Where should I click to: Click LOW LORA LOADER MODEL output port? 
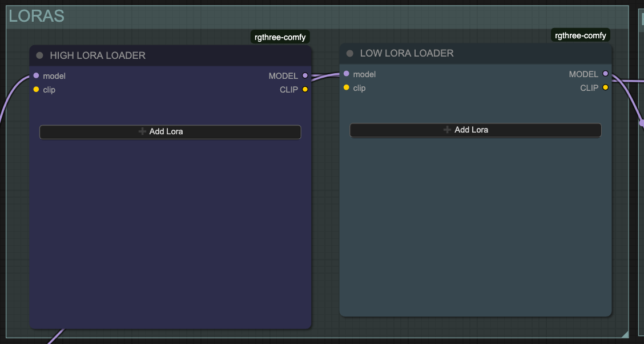(605, 74)
